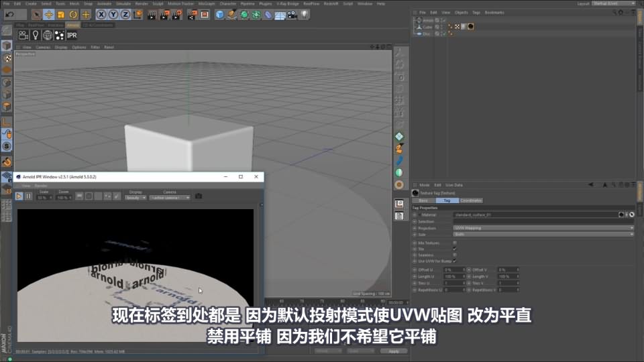Image resolution: width=644 pixels, height=362 pixels.
Task: Click the Length V value field
Action: [507, 277]
